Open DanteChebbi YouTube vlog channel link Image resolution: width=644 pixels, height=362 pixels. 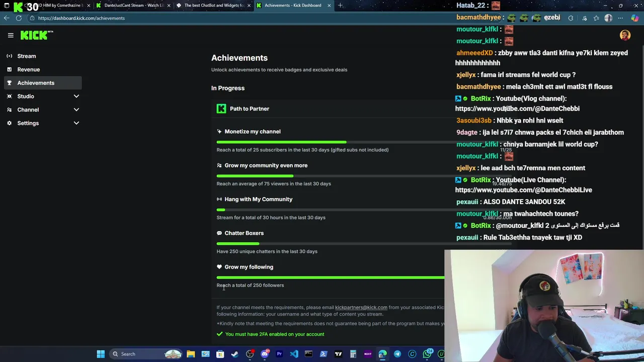tap(517, 109)
